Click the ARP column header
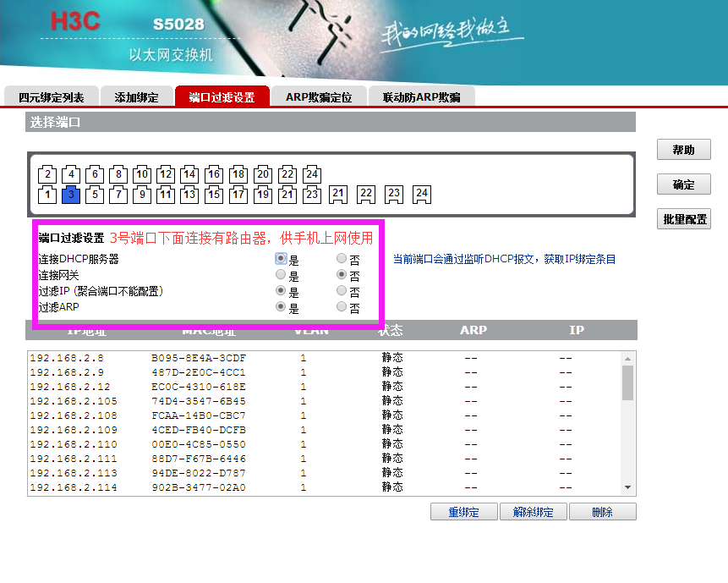 pyautogui.click(x=473, y=330)
